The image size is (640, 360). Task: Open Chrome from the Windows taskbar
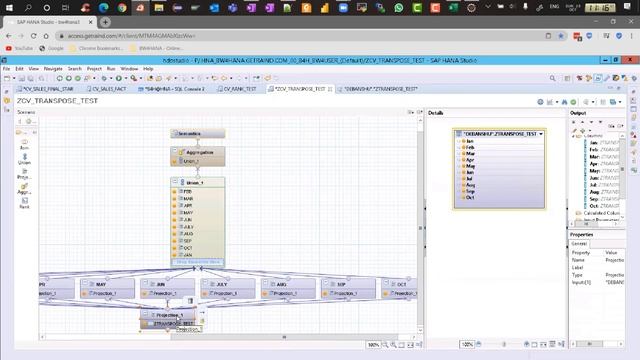point(122,7)
